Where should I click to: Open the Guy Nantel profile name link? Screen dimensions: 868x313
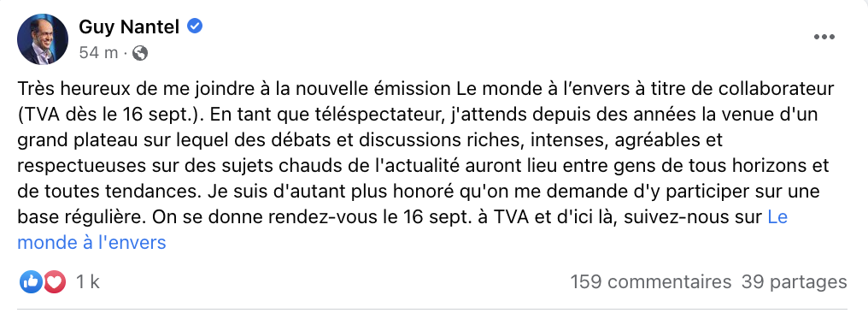click(x=130, y=26)
